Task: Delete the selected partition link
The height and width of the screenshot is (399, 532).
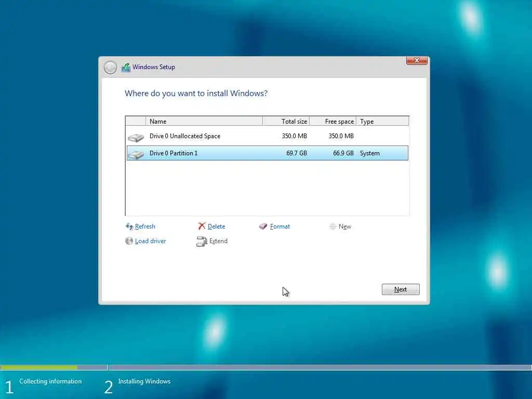Action: 216,227
